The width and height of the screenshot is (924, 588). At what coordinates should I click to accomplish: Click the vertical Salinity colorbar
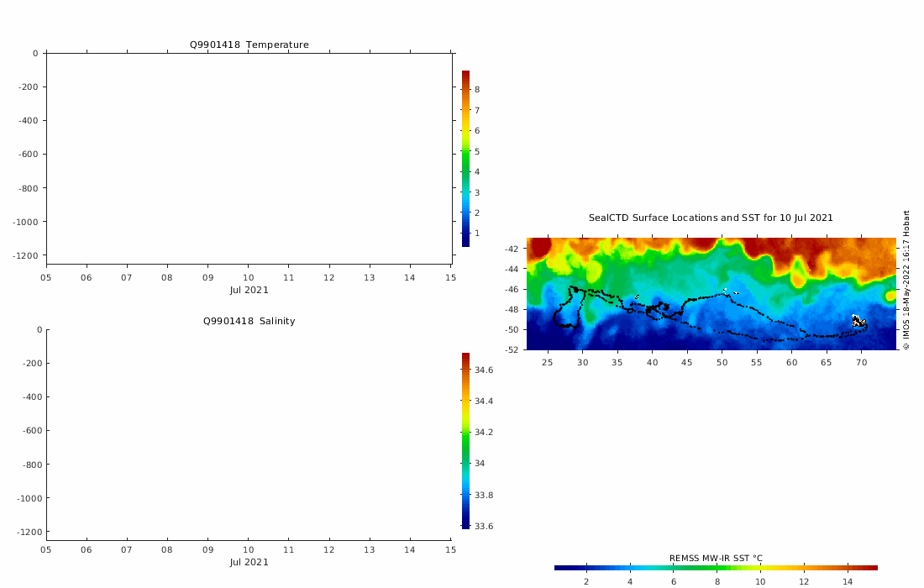point(465,441)
